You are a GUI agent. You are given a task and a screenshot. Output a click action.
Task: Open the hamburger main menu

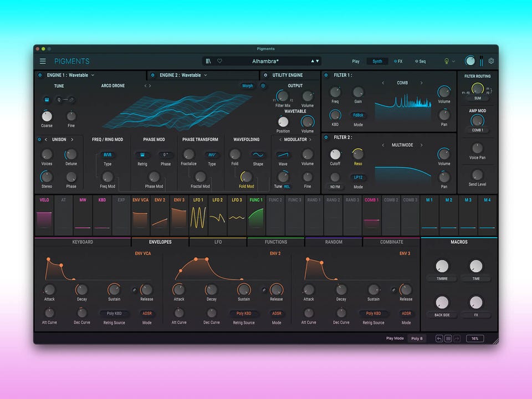click(x=43, y=61)
